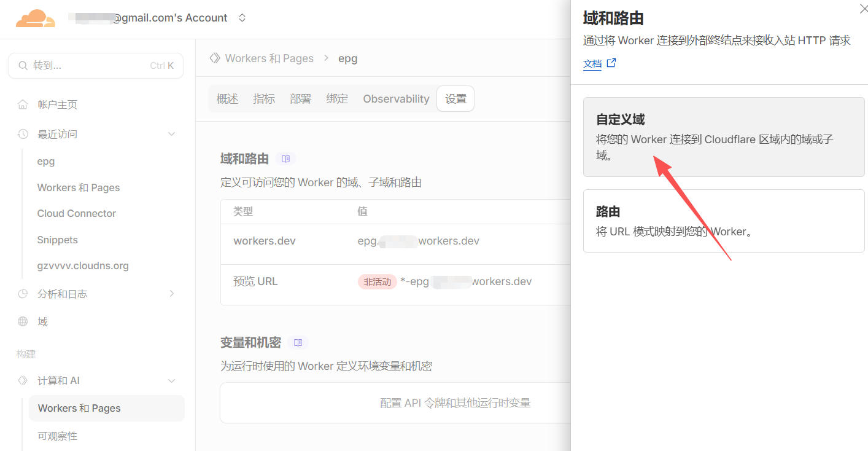Open the 部署 tab
The width and height of the screenshot is (868, 451).
(300, 99)
